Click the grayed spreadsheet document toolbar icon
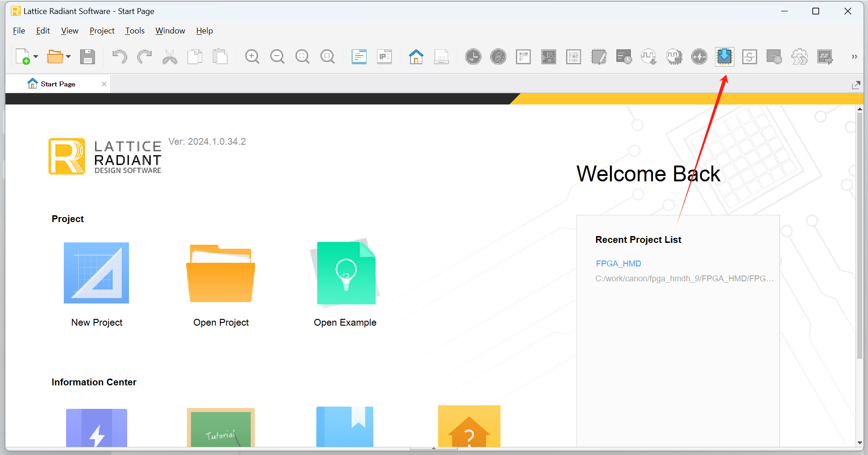Screen dimensions: 868x455 pos(441,57)
